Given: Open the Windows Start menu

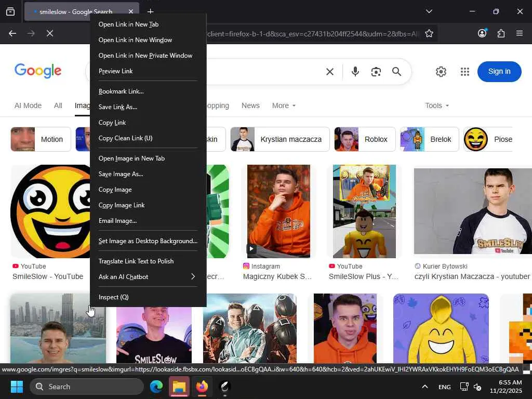Looking at the screenshot, I should point(17,387).
